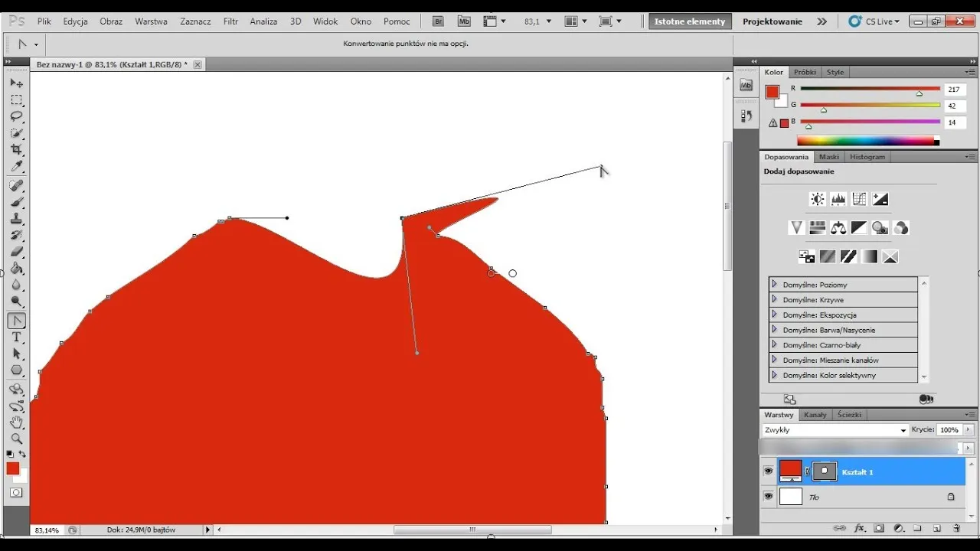
Task: Add a Brightness/Contrast adjustment
Action: coord(818,199)
